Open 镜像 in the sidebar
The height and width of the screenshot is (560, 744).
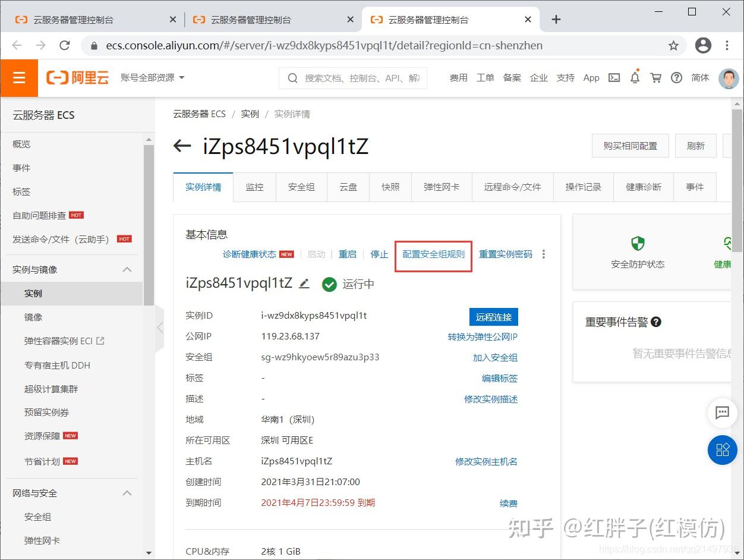[x=33, y=317]
